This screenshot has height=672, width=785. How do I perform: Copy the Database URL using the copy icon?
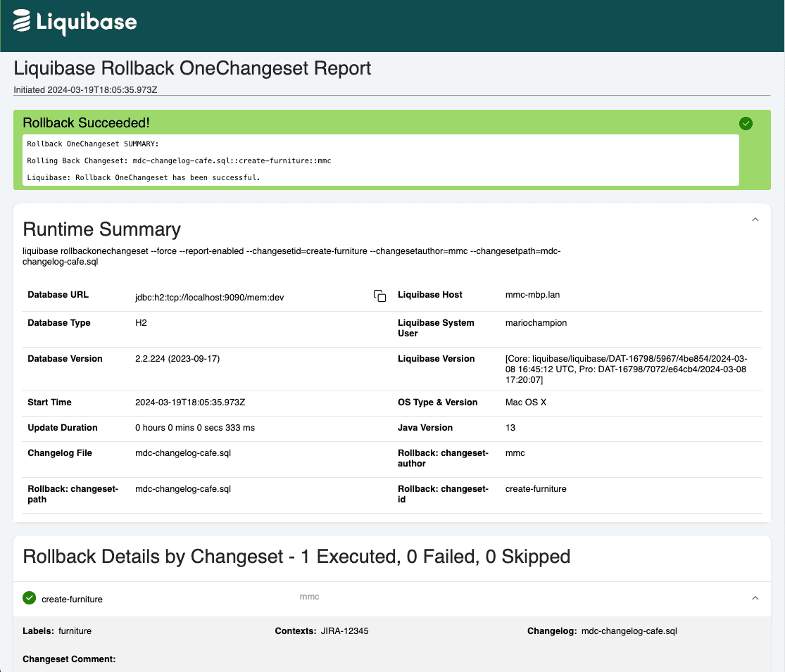[x=379, y=296]
